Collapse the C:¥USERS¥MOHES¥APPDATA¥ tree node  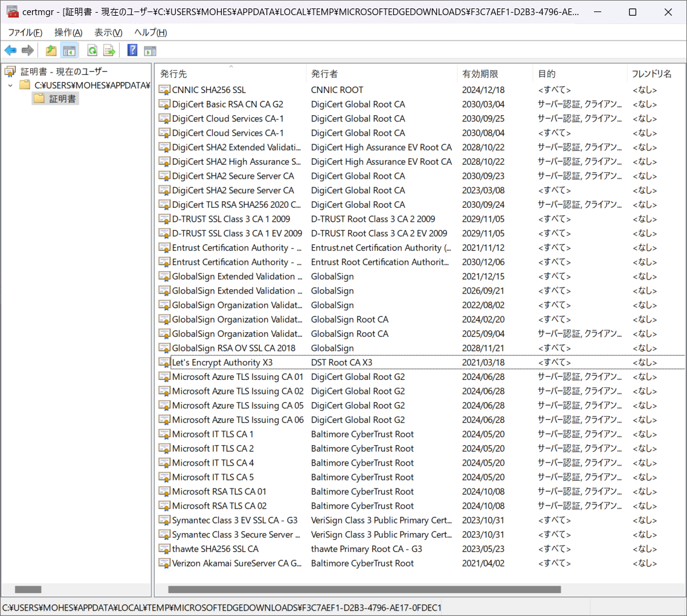10,85
